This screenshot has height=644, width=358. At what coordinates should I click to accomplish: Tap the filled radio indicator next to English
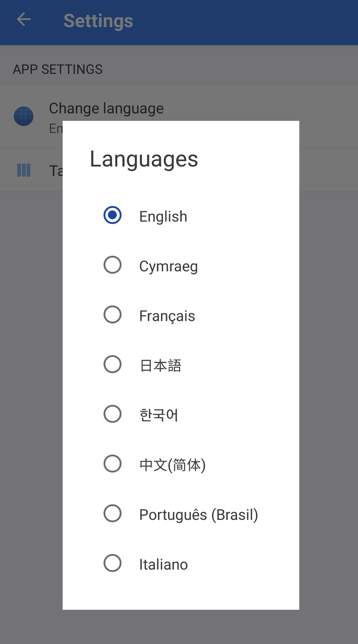coord(112,215)
